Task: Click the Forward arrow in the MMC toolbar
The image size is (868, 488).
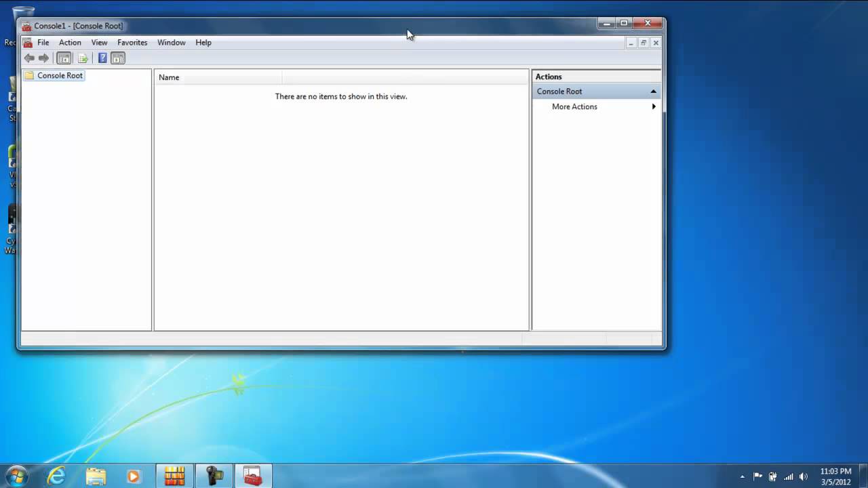Action: click(x=43, y=58)
